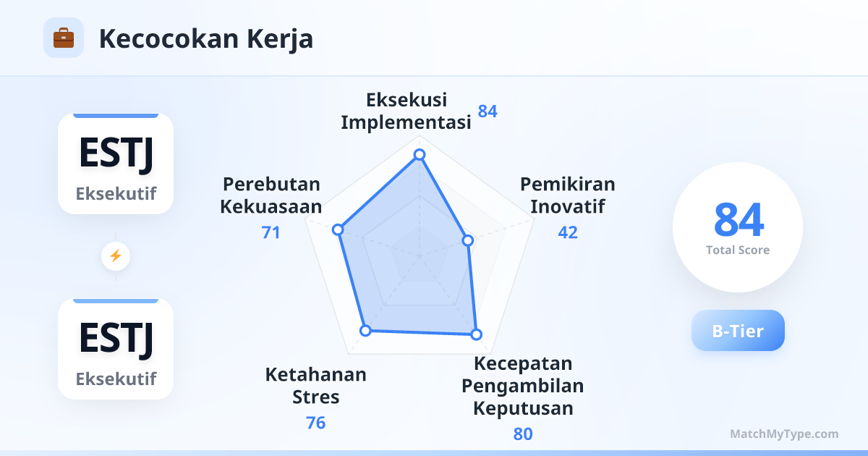Screen dimensions: 868x456
Task: Click the lightning bolt icon between types
Action: 116,256
